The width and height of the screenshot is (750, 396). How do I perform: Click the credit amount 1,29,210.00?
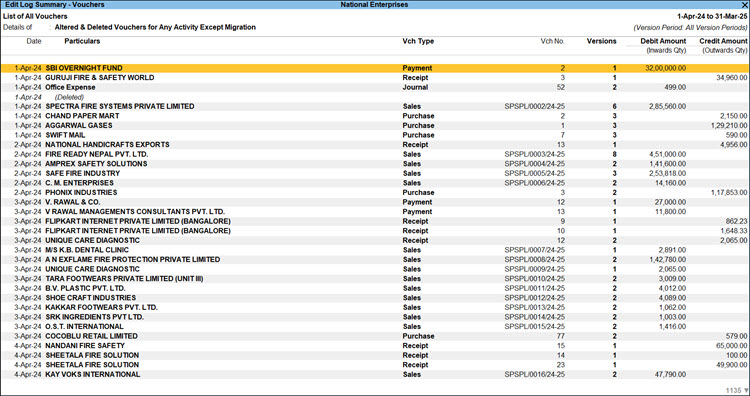click(x=729, y=126)
